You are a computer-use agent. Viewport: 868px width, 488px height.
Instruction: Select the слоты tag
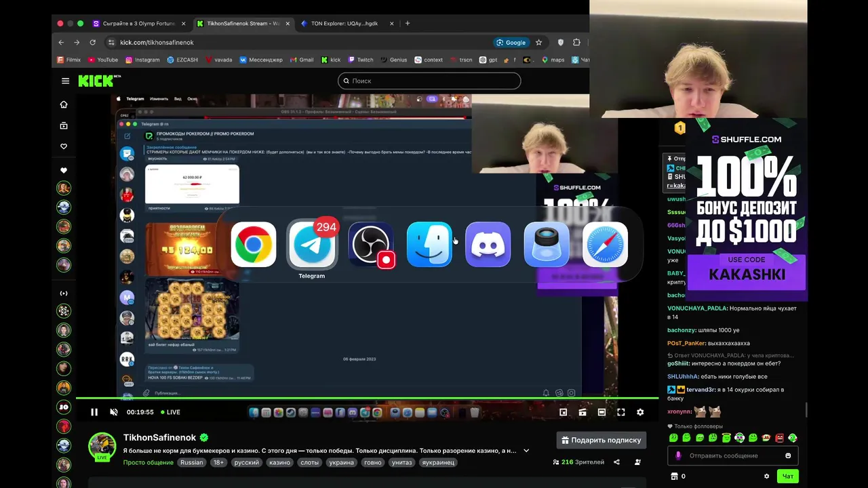[309, 462]
